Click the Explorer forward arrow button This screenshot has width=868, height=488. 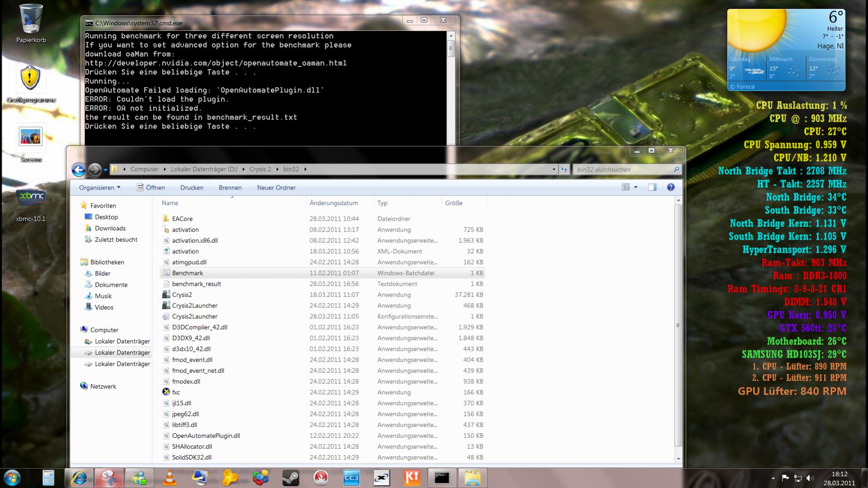pos(95,170)
